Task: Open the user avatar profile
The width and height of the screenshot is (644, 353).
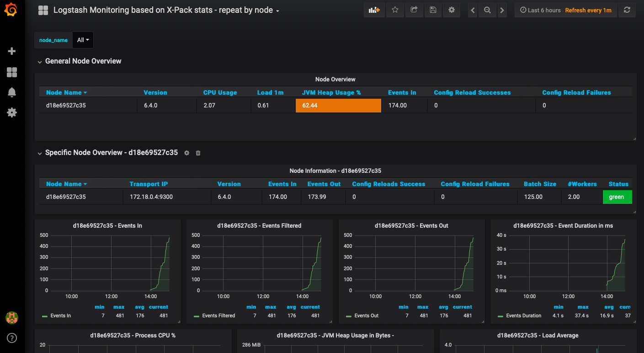Action: pos(12,317)
